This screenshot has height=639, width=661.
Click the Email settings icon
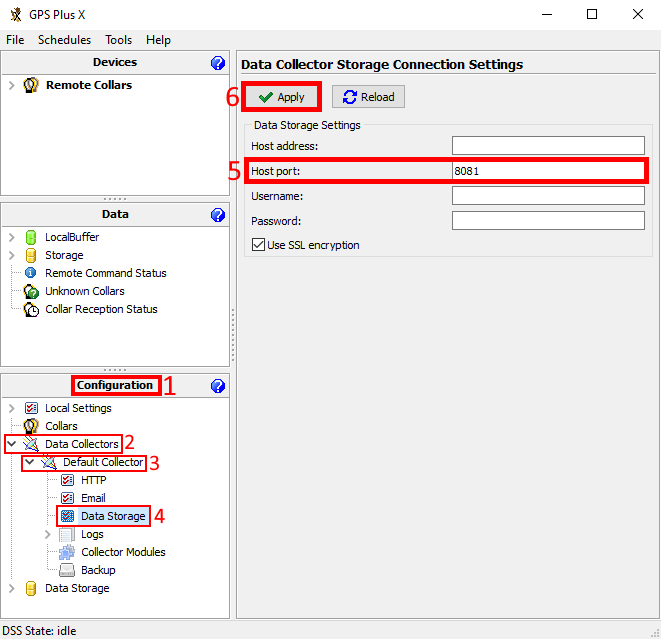67,498
